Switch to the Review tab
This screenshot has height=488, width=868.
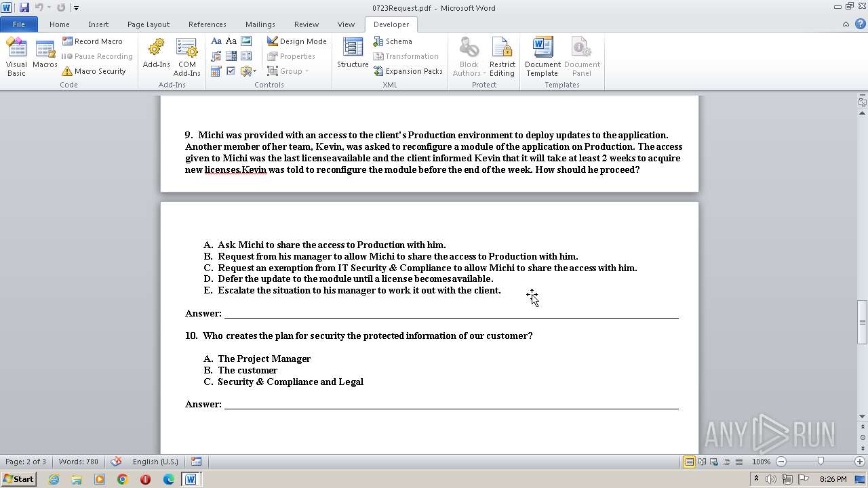[307, 24]
